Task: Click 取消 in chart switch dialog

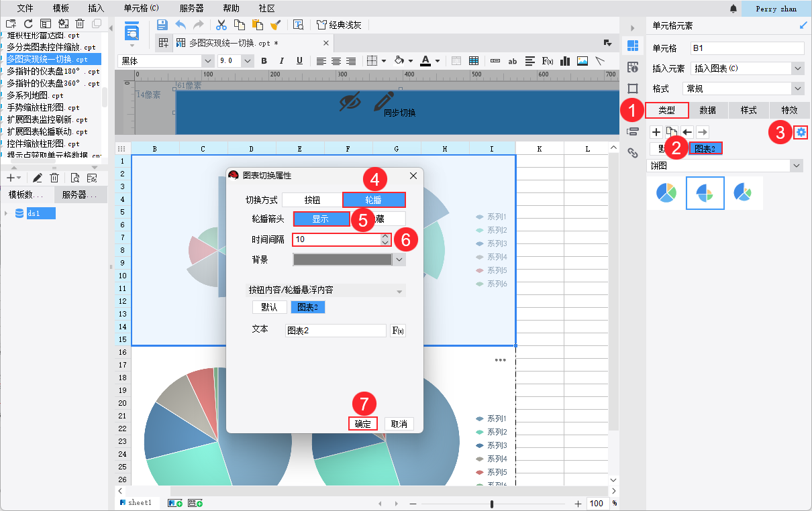Action: (399, 424)
